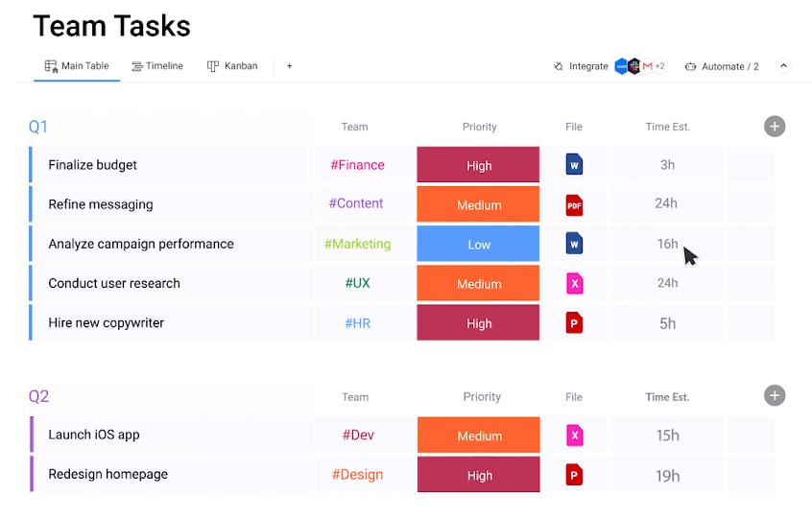Open the pink X file for Conduct user research
The image size is (812, 519).
pyautogui.click(x=574, y=283)
